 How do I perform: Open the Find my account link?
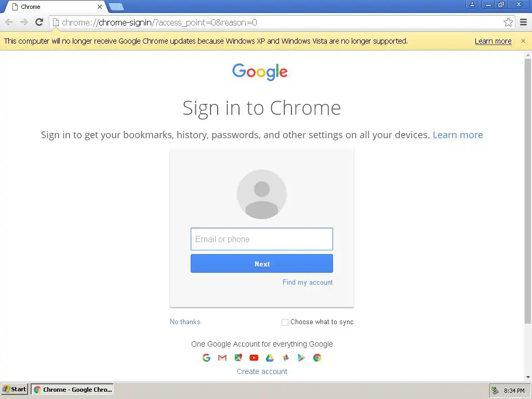point(308,282)
